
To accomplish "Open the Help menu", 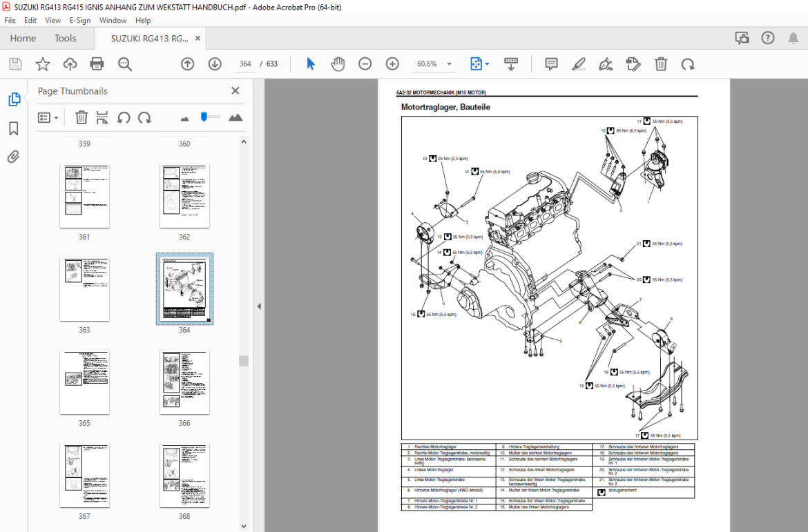I will (x=143, y=20).
